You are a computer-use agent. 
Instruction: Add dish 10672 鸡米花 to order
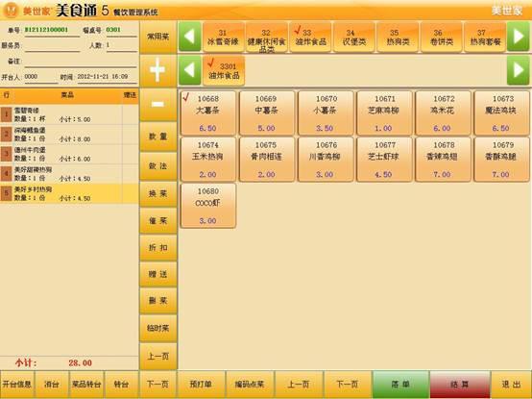click(x=443, y=113)
